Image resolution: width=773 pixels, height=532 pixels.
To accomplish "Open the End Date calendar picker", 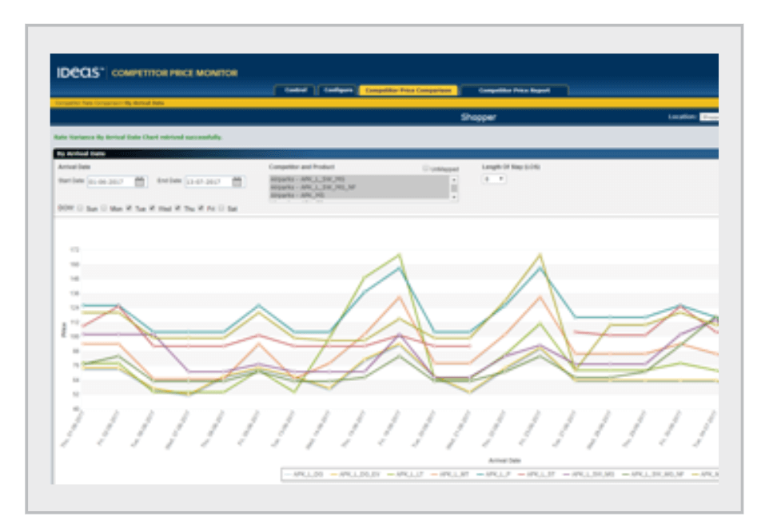I will click(x=235, y=182).
